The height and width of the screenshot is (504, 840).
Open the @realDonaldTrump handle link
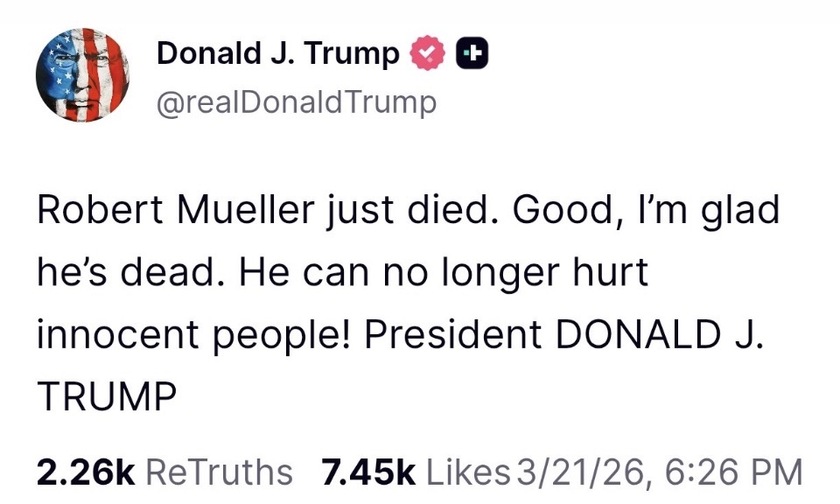click(297, 102)
